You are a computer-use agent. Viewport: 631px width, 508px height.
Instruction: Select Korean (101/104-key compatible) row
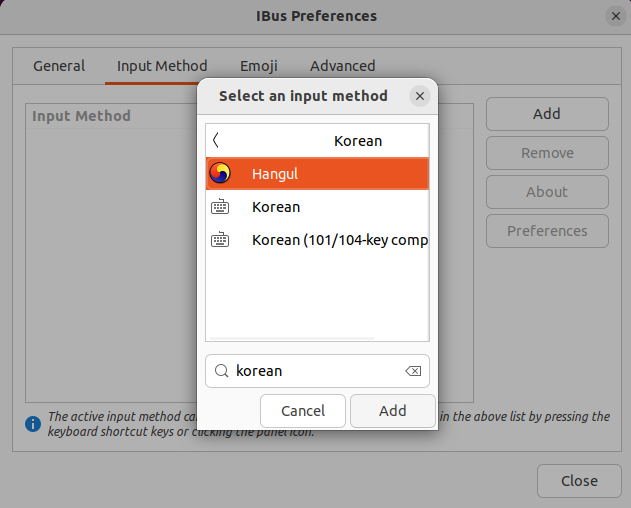(x=317, y=240)
